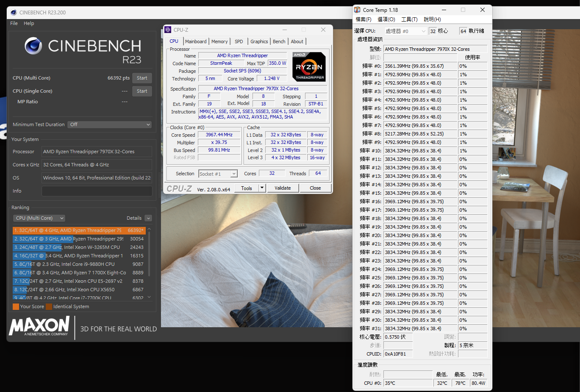Click the CPU-Z Close button
580x392 pixels.
tap(315, 188)
